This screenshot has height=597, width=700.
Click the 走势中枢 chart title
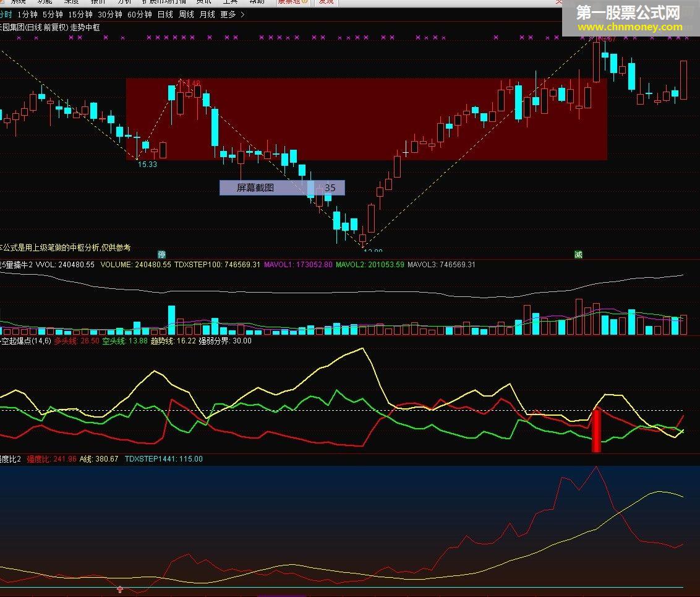tap(85, 27)
